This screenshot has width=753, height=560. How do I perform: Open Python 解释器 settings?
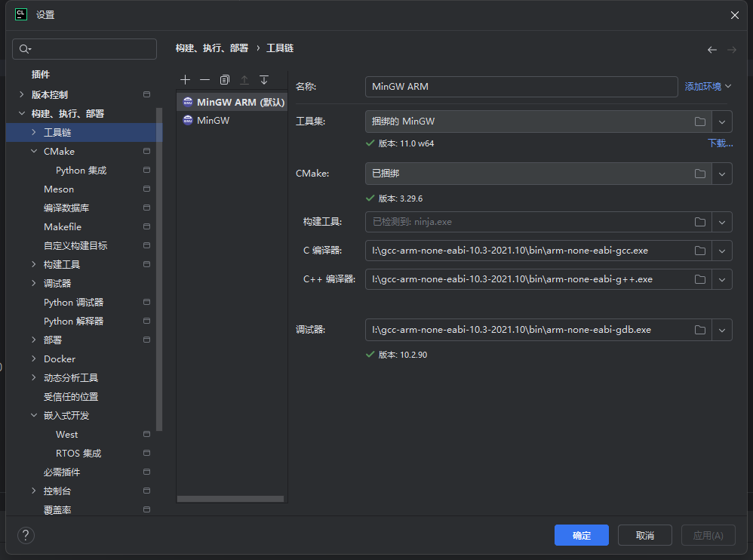[73, 321]
